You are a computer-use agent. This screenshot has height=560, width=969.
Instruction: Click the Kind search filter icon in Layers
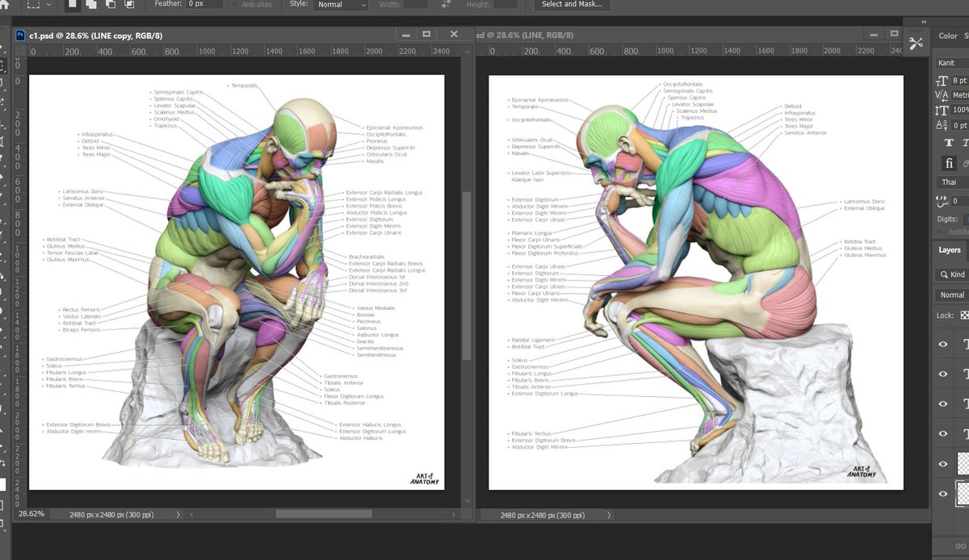[945, 274]
